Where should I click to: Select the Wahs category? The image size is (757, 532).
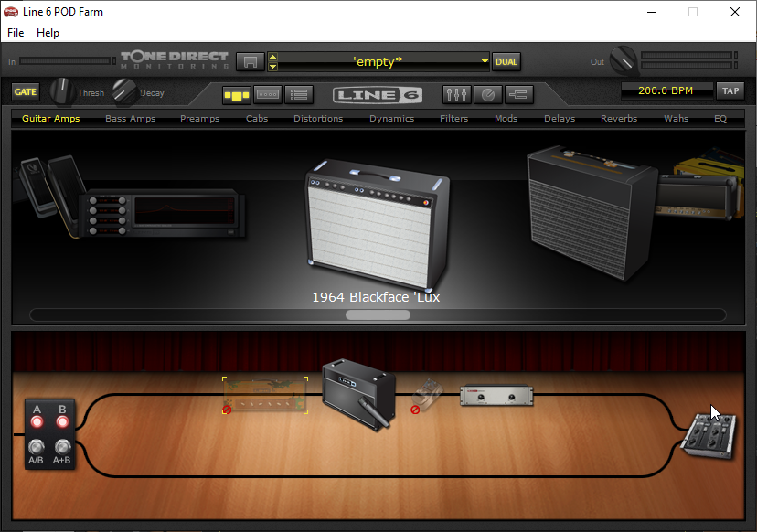pyautogui.click(x=676, y=118)
